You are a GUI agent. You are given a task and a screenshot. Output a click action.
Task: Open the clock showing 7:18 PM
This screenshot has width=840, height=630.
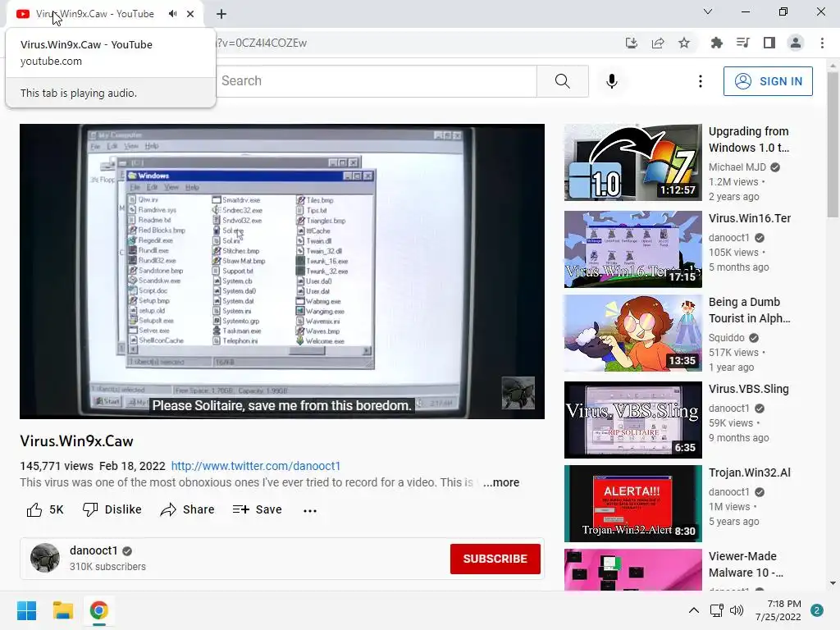point(778,610)
